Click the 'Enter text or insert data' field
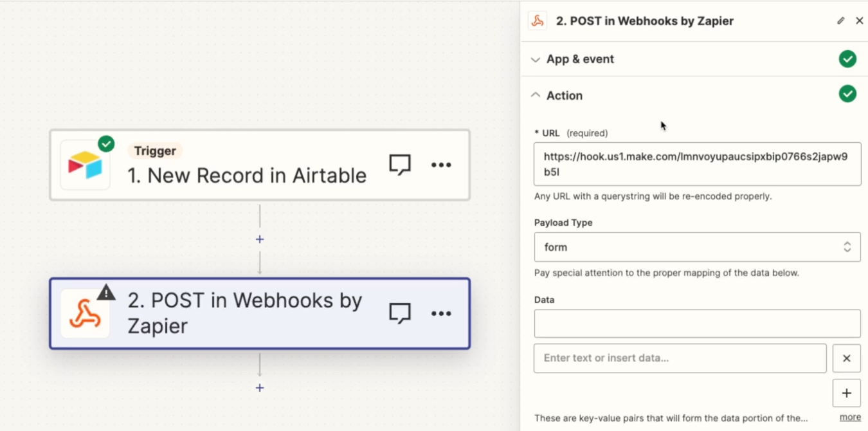This screenshot has height=431, width=868. click(x=680, y=358)
